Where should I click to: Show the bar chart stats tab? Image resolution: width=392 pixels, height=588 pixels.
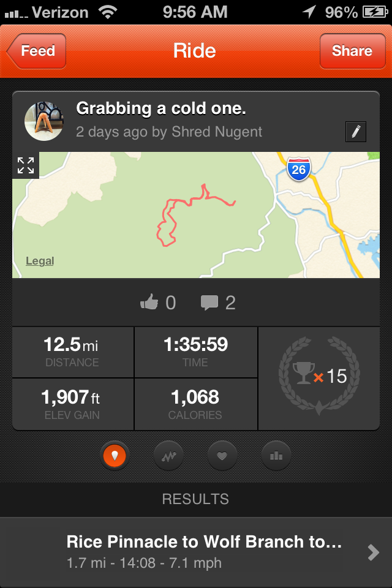click(276, 456)
